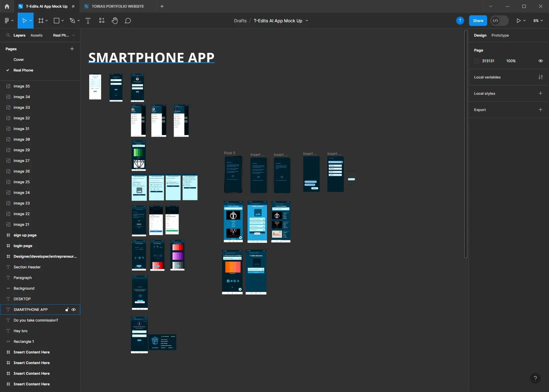Screen dimensions: 549x392
Task: Toggle Dev Mode switch
Action: point(499,21)
